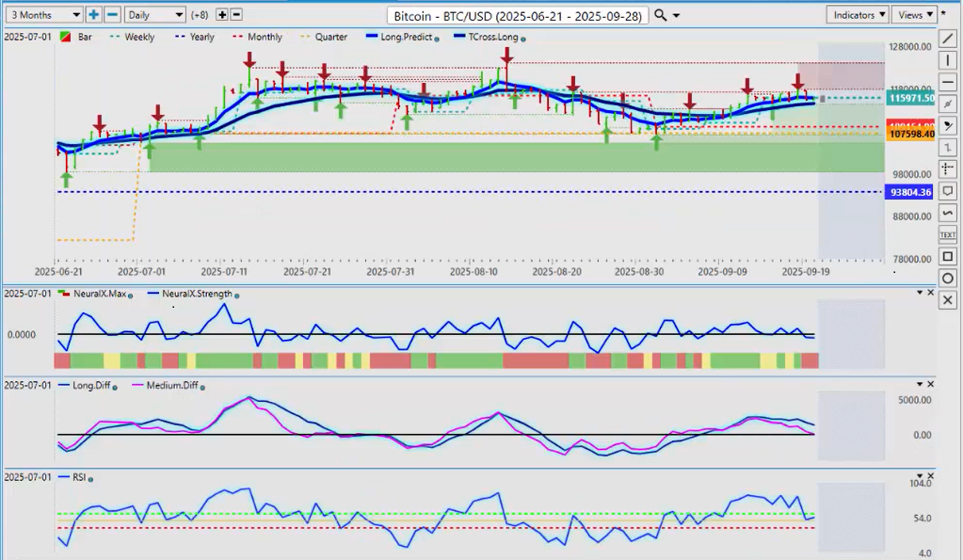The width and height of the screenshot is (963, 560).
Task: Click the 93804.36 yearly price label
Action: pos(911,192)
